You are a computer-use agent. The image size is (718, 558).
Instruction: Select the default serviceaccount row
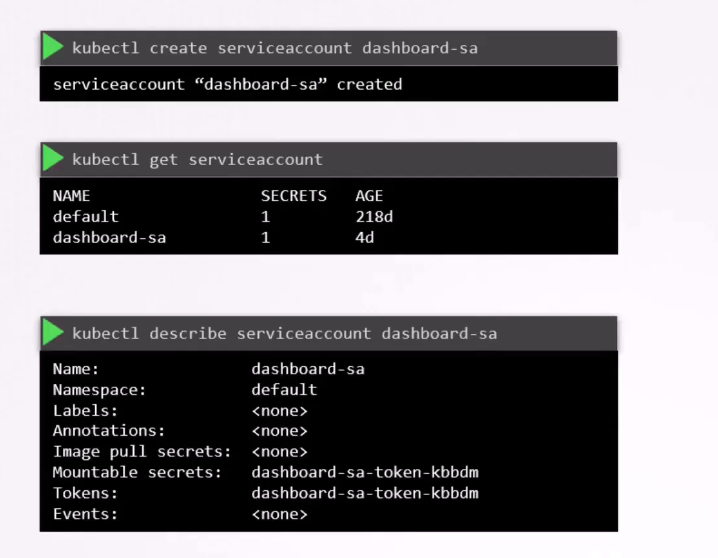coord(223,217)
